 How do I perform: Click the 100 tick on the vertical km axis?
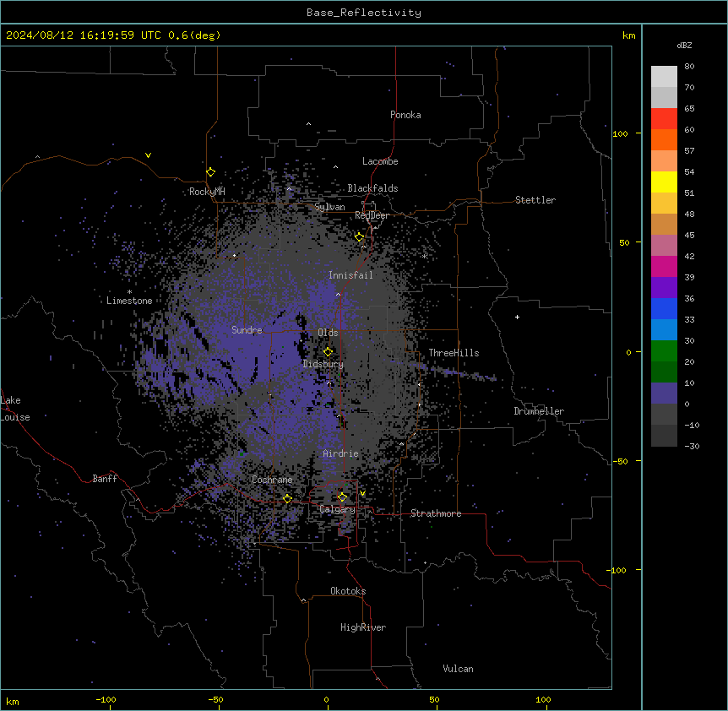[x=620, y=133]
